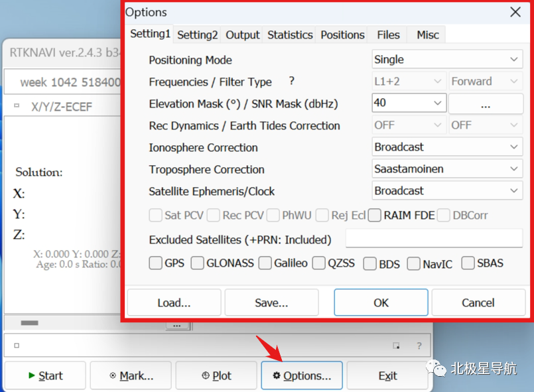Open the Earth Tides Correction dropdown
This screenshot has height=392, width=534.
(486, 125)
